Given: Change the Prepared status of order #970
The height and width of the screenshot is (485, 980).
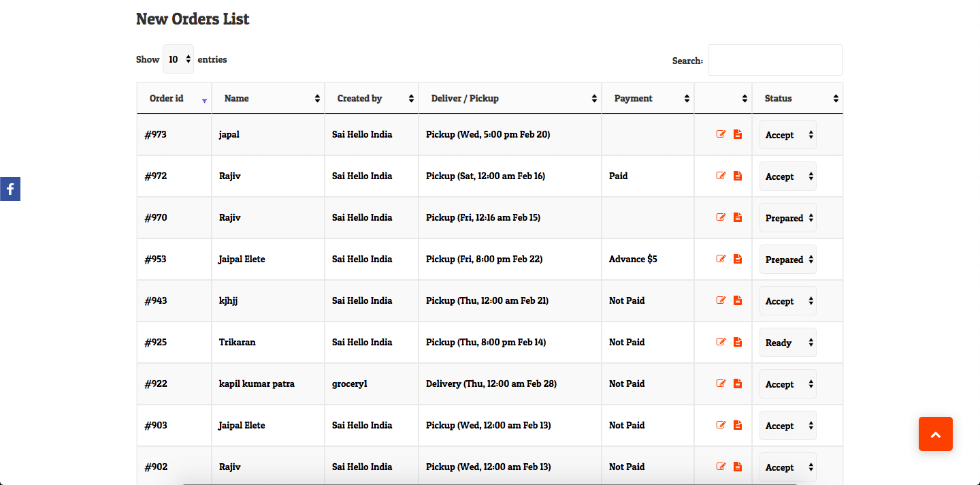Looking at the screenshot, I should [x=787, y=218].
